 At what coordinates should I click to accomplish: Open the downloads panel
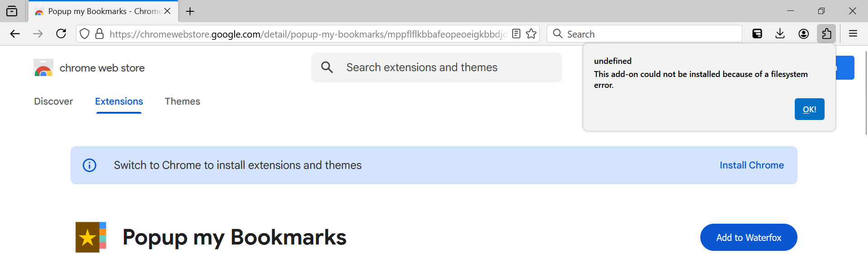coord(780,34)
